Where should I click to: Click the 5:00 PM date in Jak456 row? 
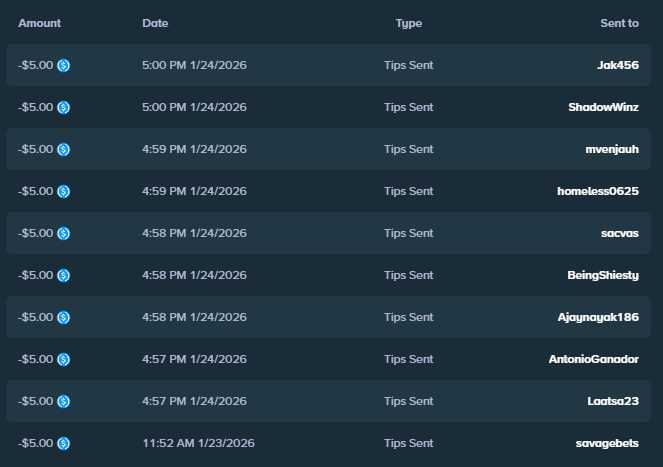195,65
